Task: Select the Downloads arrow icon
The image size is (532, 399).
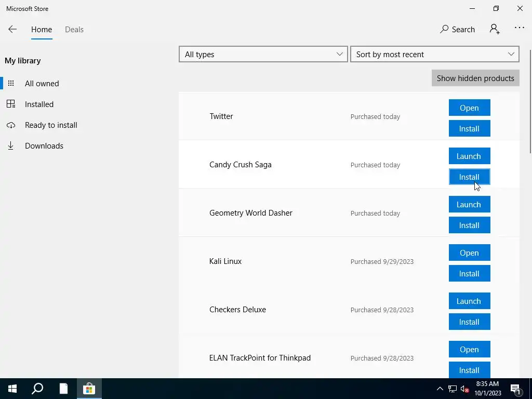Action: (11, 146)
